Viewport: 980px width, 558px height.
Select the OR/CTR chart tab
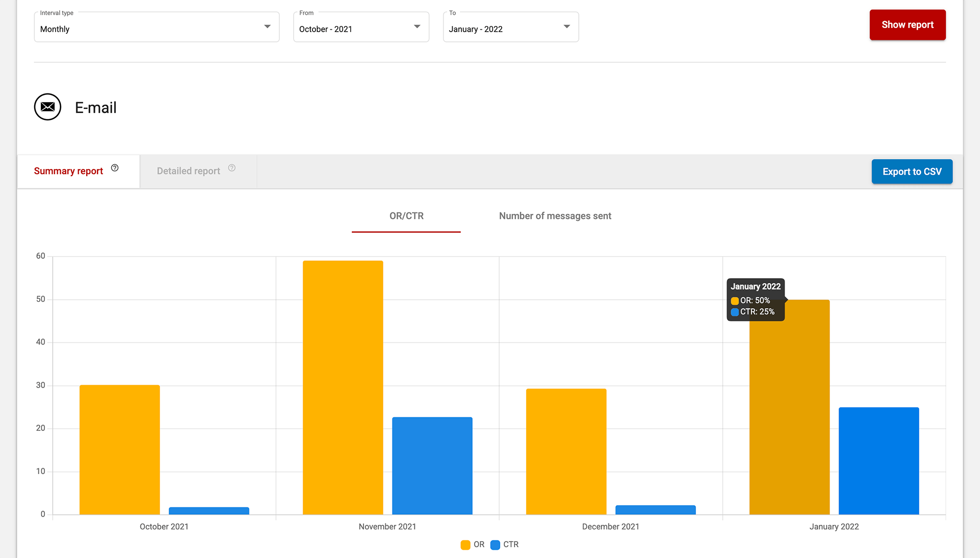point(406,216)
